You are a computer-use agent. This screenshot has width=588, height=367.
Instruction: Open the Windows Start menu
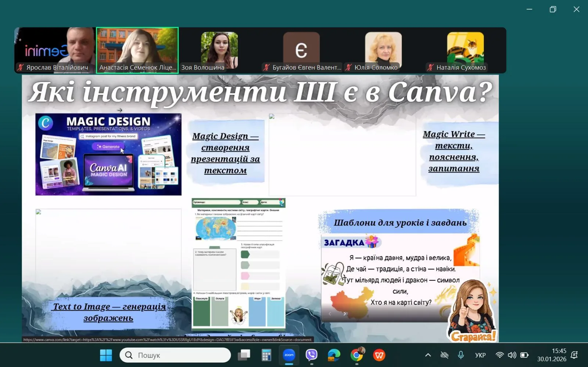pyautogui.click(x=106, y=355)
